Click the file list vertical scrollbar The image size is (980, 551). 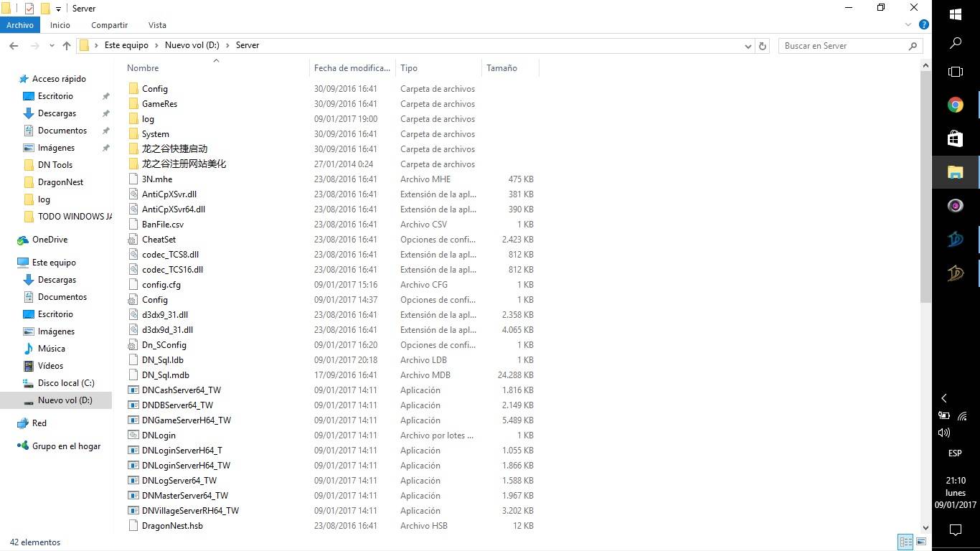pyautogui.click(x=925, y=187)
